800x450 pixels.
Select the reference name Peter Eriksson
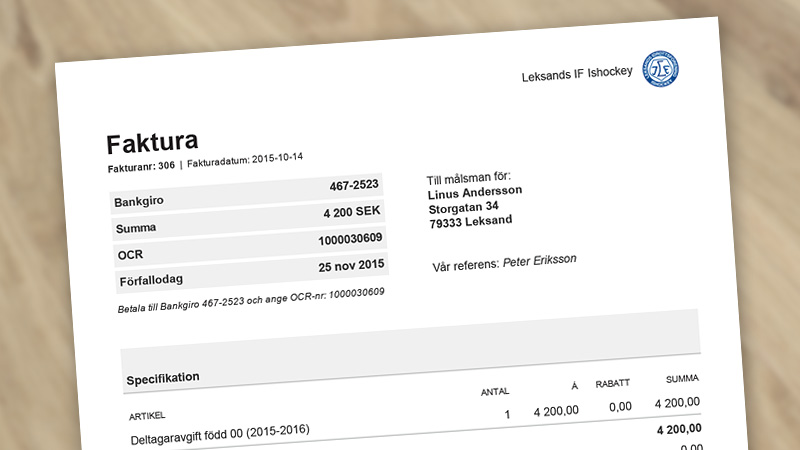click(540, 262)
